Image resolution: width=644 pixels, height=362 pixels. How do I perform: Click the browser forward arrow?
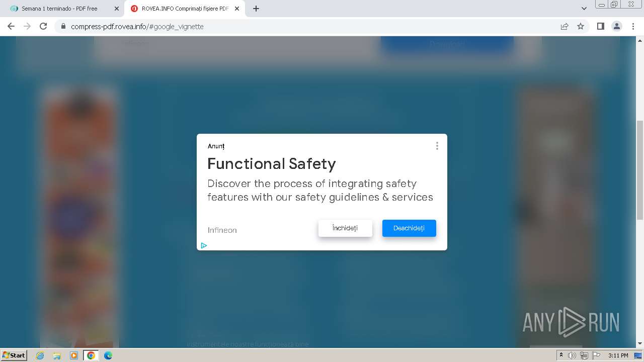pyautogui.click(x=27, y=26)
